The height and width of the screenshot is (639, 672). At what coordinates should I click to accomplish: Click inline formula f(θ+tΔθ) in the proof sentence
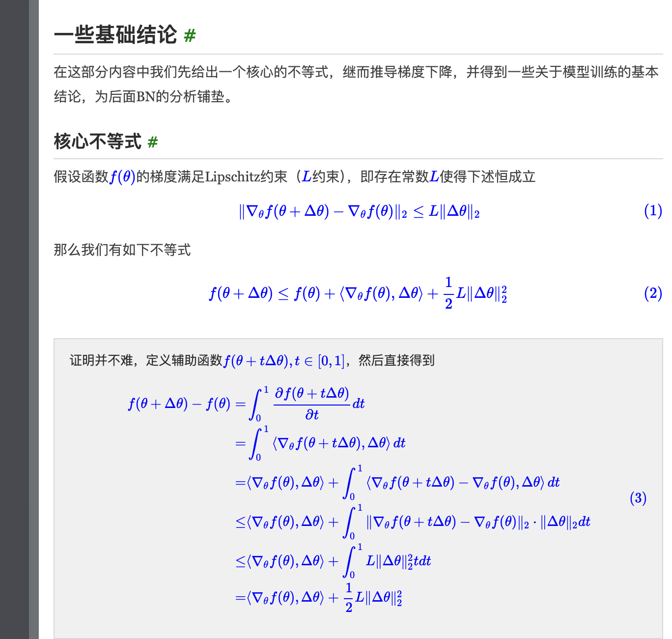(256, 361)
